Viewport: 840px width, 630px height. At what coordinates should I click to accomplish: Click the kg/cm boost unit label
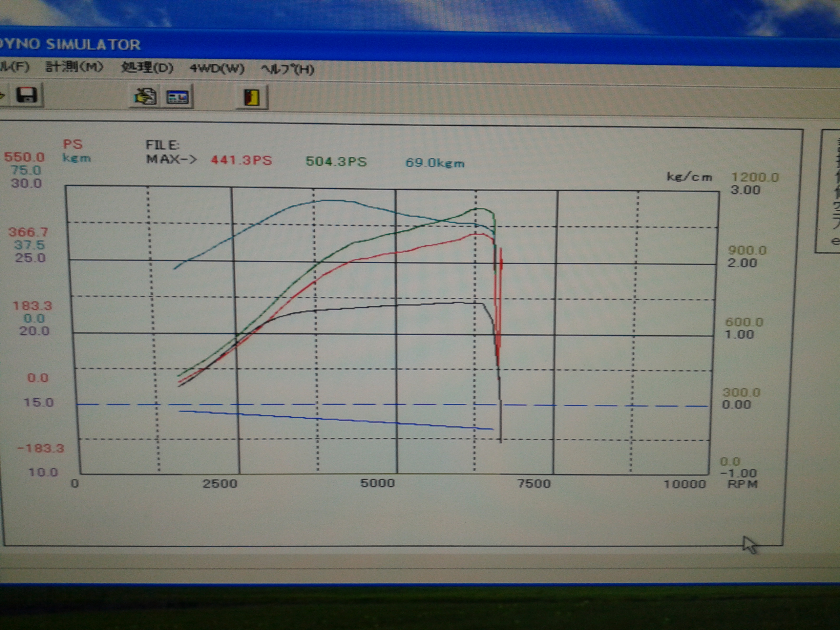tap(689, 177)
